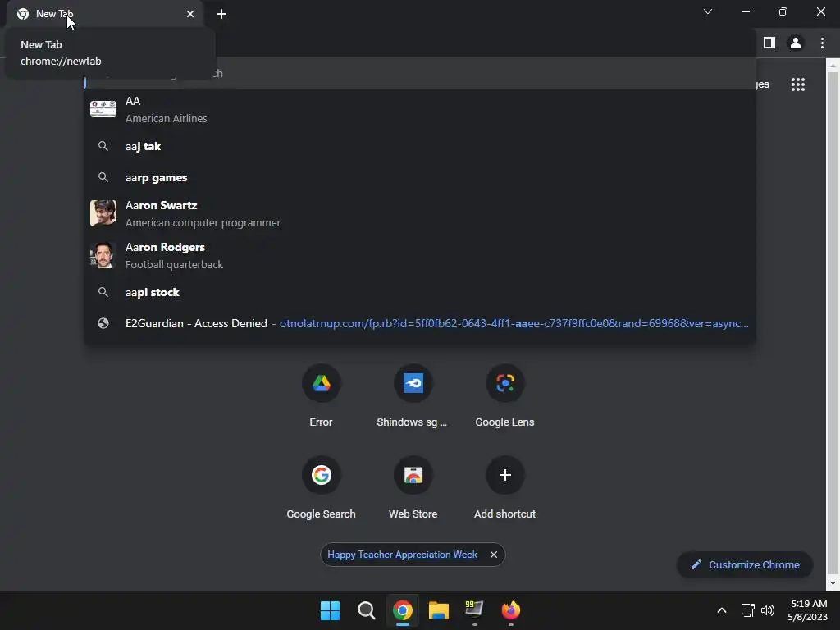The image size is (840, 630).
Task: Select the 'aapl stock' search suggestion
Action: 420,292
